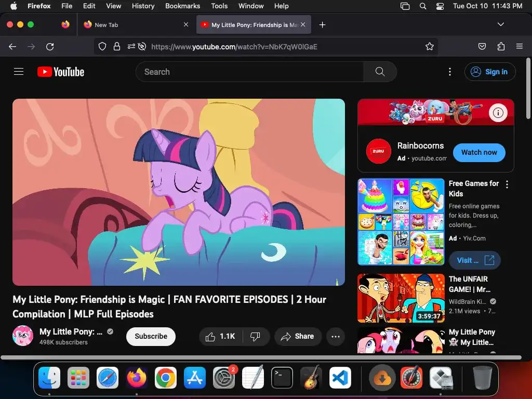
Task: Open Free Games for Kids ad thumbnail
Action: (401, 222)
